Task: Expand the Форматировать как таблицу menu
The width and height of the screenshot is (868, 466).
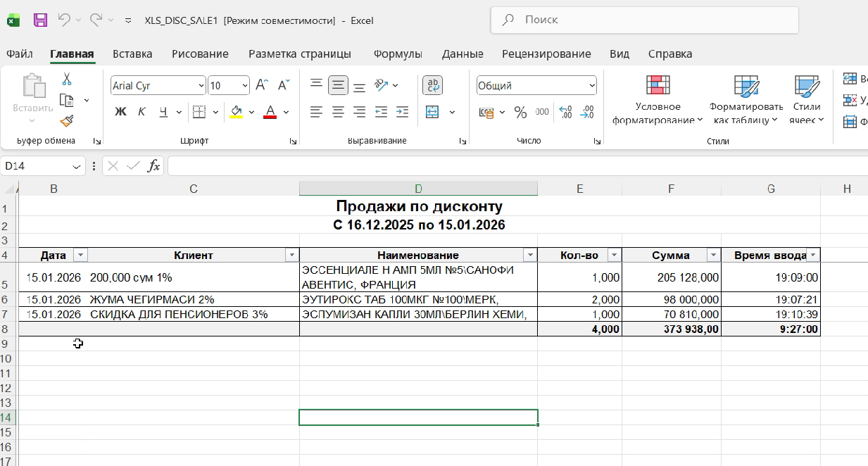Action: click(x=746, y=100)
